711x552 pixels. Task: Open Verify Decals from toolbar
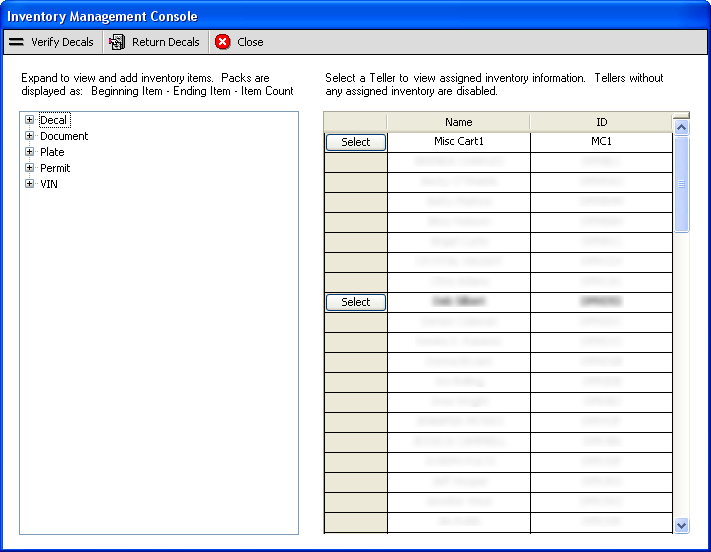62,42
